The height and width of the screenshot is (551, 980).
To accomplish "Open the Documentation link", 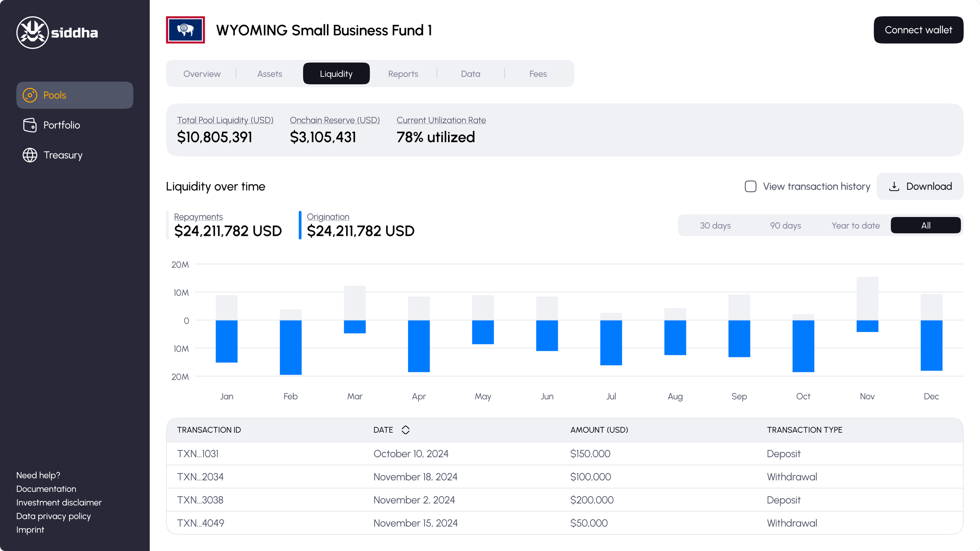I will point(46,489).
